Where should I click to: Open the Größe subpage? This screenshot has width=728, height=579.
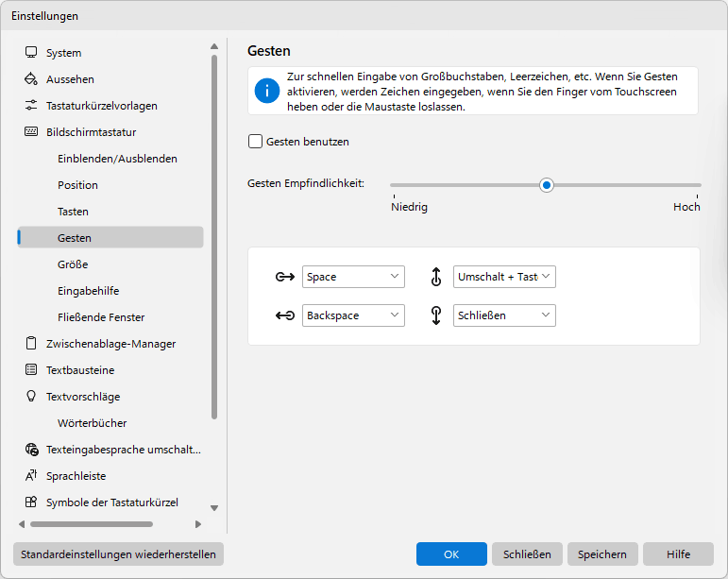(110, 264)
